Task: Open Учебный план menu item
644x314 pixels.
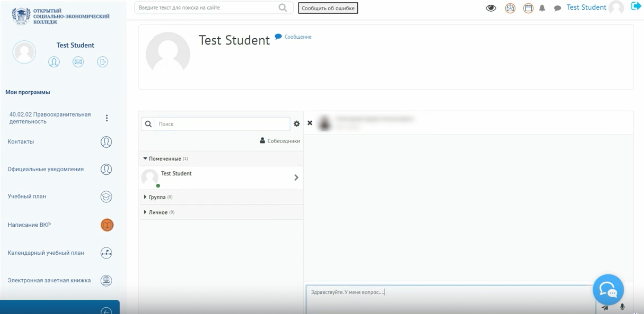Action: (x=27, y=197)
